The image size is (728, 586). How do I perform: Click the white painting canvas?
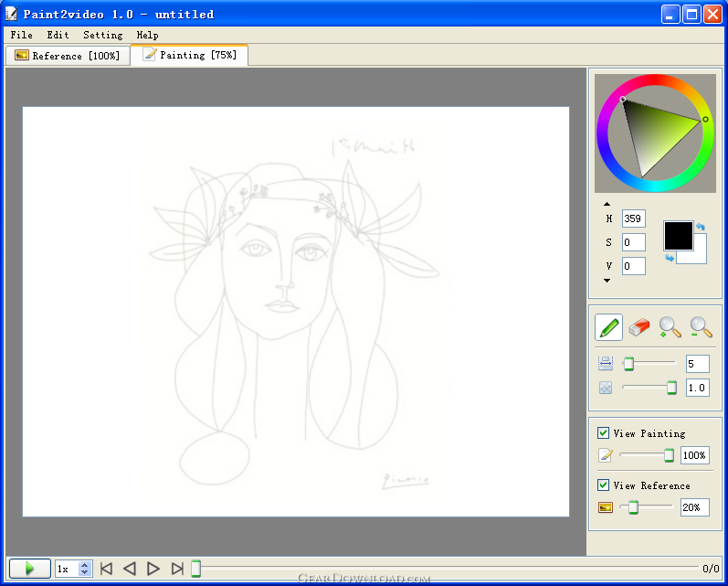296,312
